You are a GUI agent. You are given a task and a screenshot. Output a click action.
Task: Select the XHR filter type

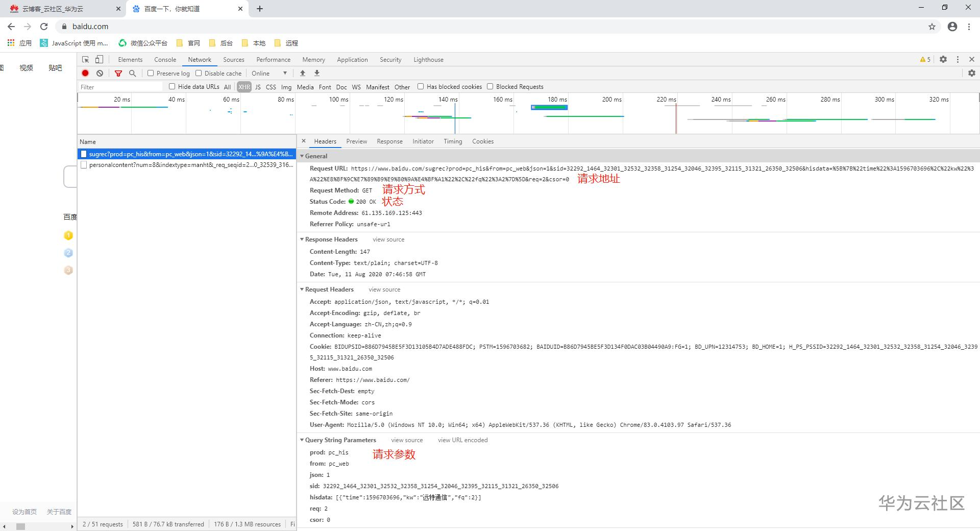244,87
